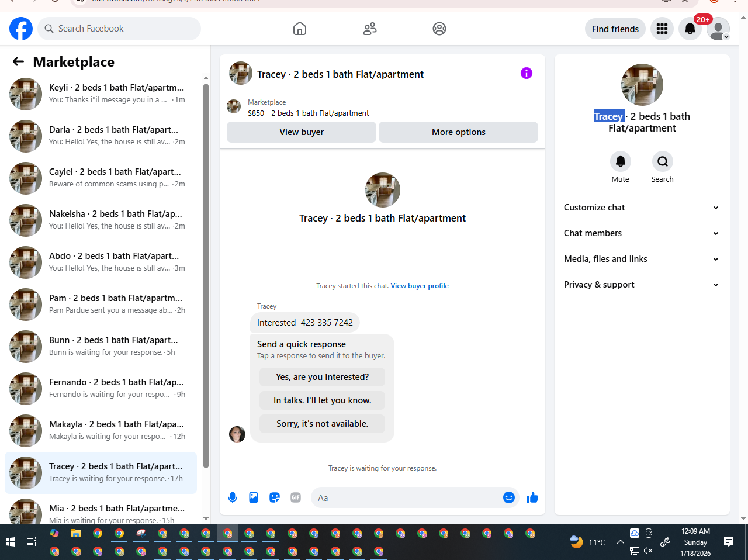Image resolution: width=748 pixels, height=560 pixels.
Task: Show hidden system tray icons
Action: pyautogui.click(x=621, y=542)
